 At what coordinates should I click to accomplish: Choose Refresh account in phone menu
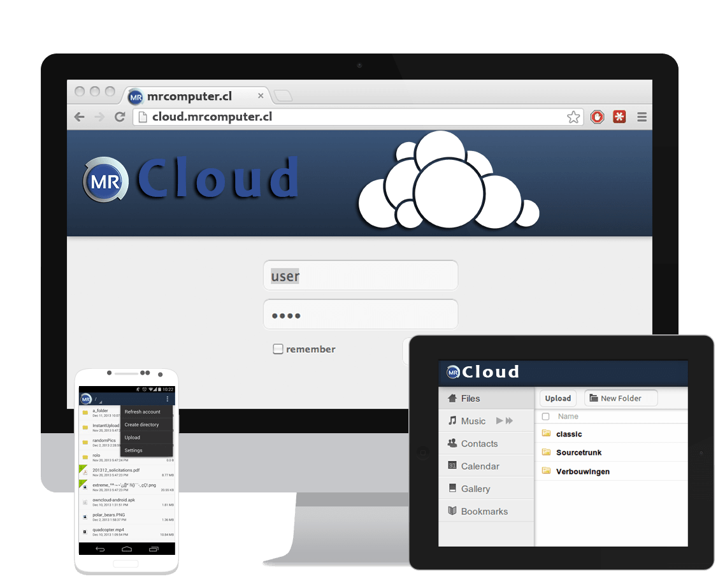point(147,412)
